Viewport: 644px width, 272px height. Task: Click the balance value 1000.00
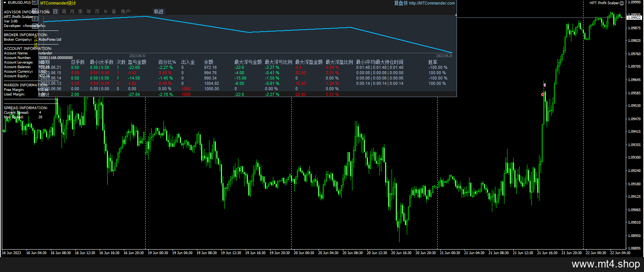[x=211, y=89]
